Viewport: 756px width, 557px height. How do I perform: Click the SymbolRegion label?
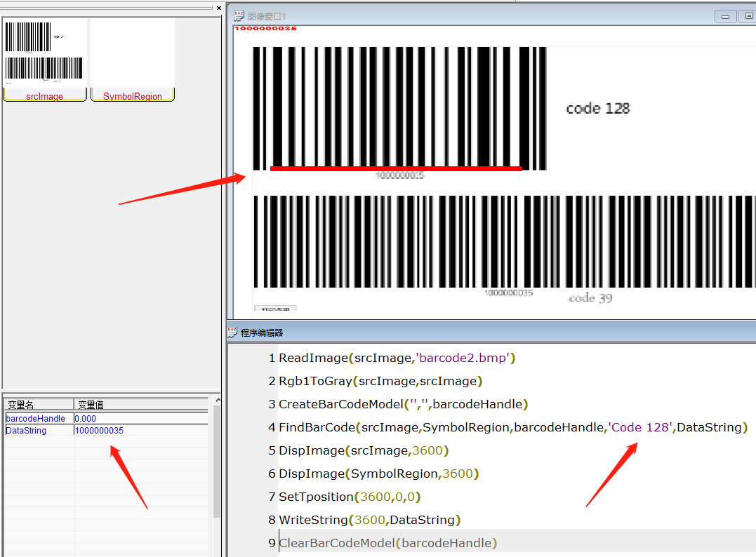[x=133, y=96]
